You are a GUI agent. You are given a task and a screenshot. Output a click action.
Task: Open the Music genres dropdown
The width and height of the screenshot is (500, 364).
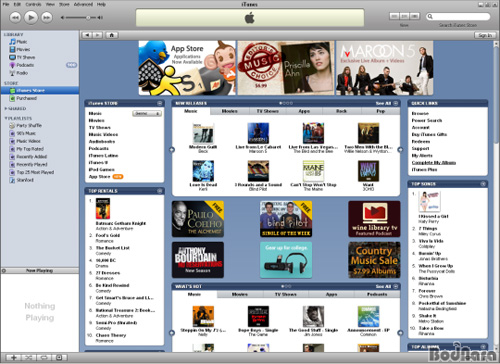point(147,114)
